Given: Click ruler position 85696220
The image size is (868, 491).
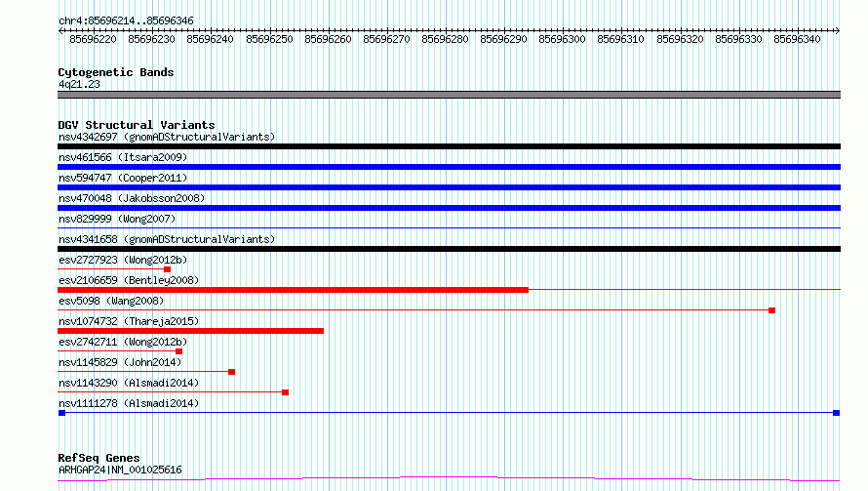Looking at the screenshot, I should click(93, 39).
